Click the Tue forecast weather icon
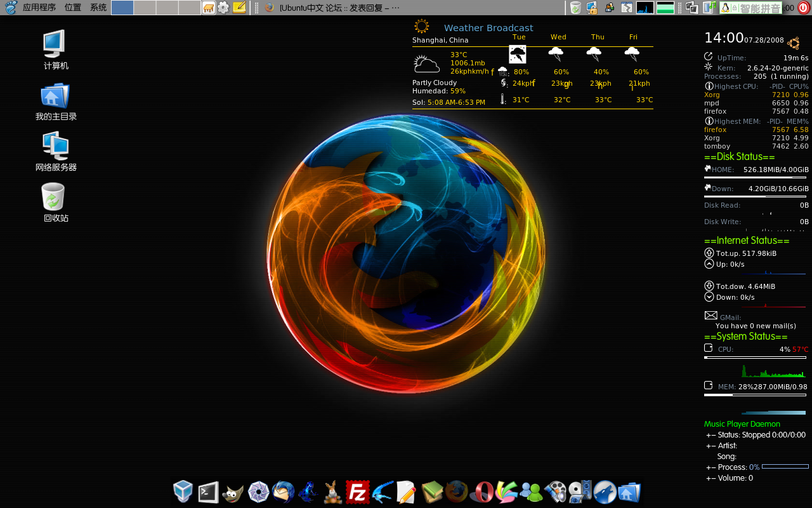 coord(518,54)
